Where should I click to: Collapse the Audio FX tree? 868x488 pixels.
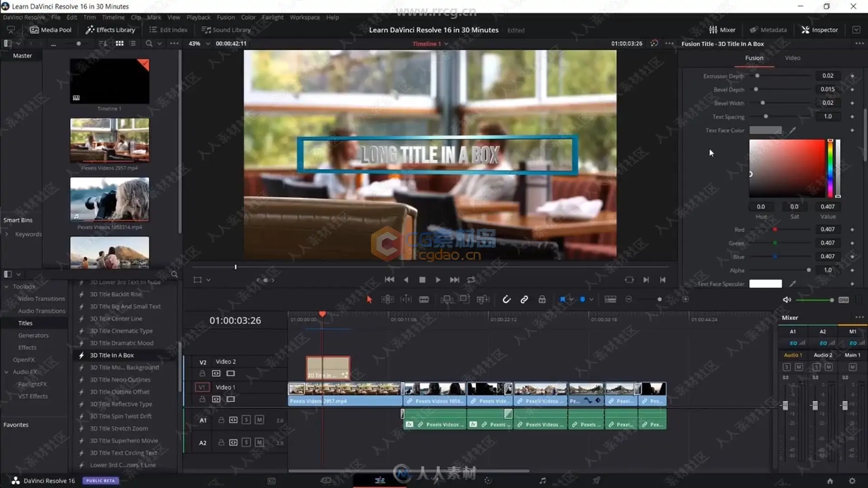(x=6, y=372)
